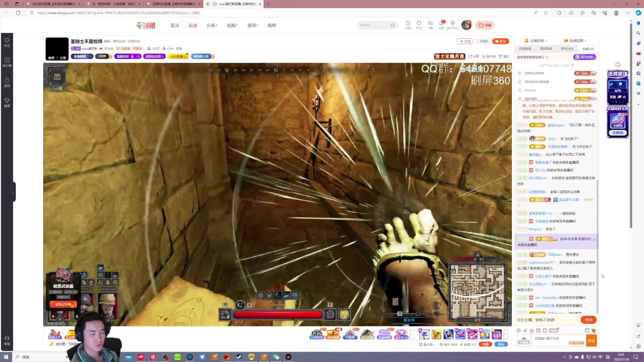Open 福利券 coupon link
644x362 pixels.
[x=427, y=345]
